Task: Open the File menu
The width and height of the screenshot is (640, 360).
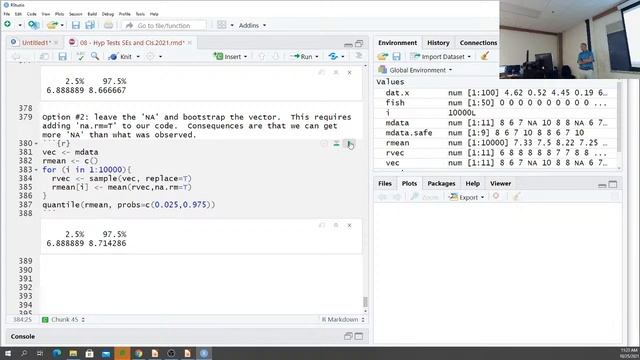Action: click(x=7, y=14)
